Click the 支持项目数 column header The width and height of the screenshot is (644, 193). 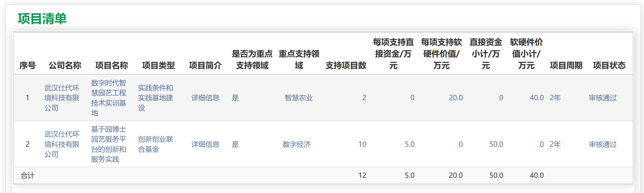tap(346, 65)
